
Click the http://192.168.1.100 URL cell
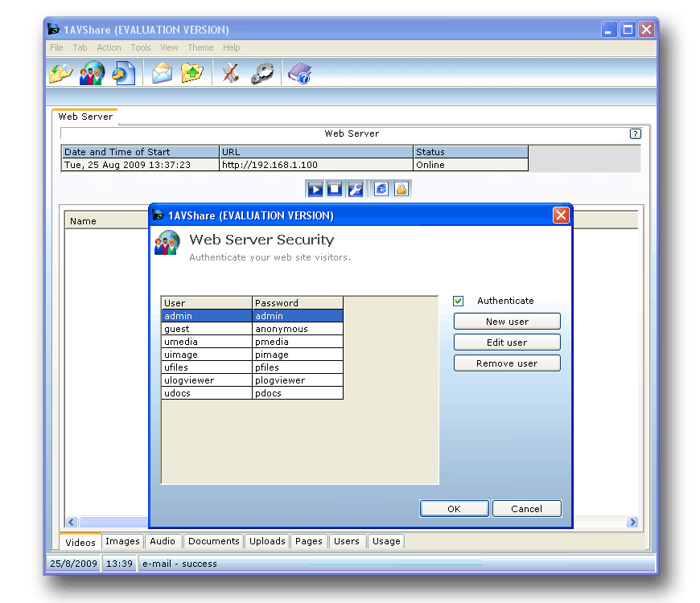pos(316,165)
